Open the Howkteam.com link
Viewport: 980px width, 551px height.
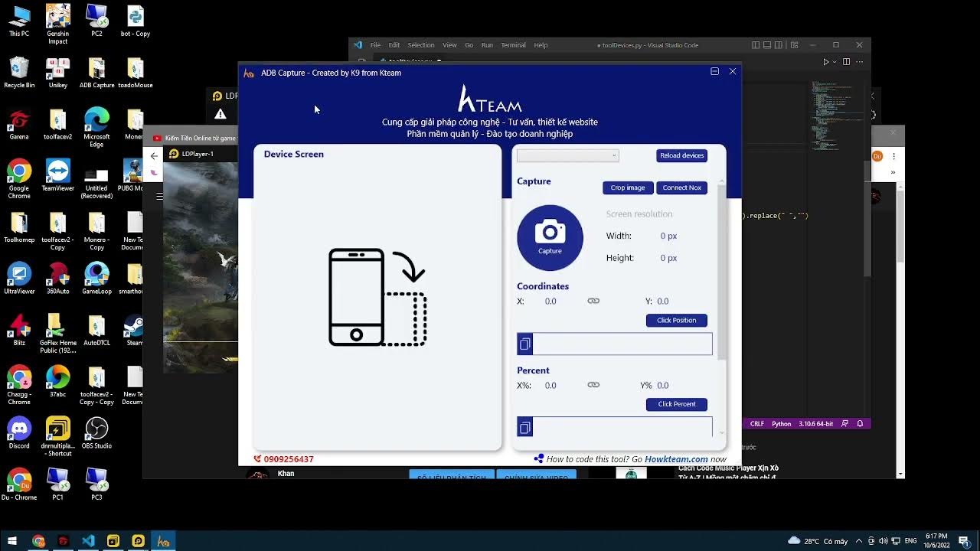coord(676,459)
